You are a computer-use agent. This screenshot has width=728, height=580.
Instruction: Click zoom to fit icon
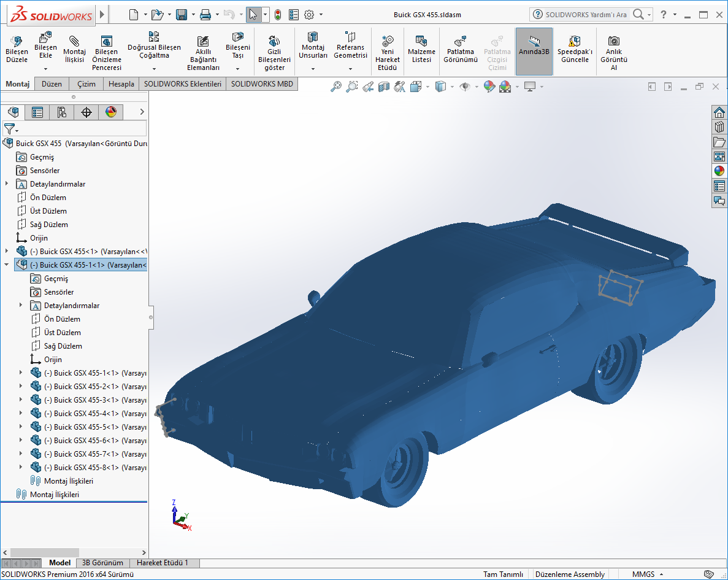[x=336, y=87]
